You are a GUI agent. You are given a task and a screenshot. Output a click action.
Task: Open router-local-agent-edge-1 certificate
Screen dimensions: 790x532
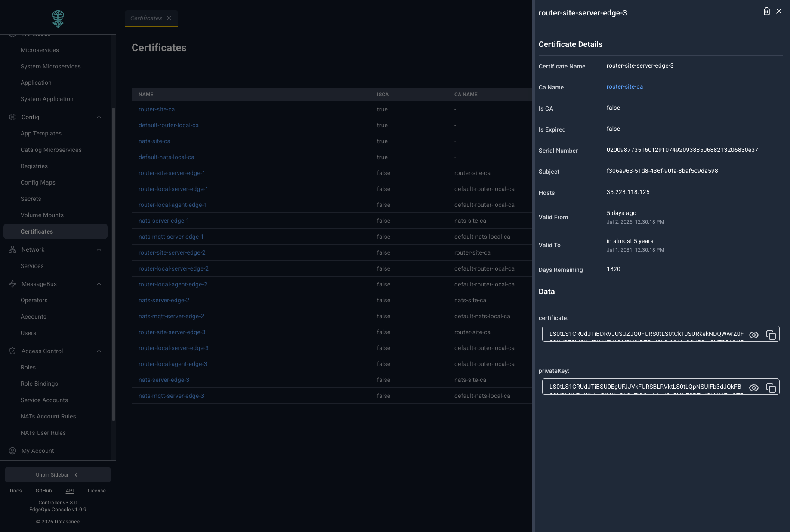173,205
